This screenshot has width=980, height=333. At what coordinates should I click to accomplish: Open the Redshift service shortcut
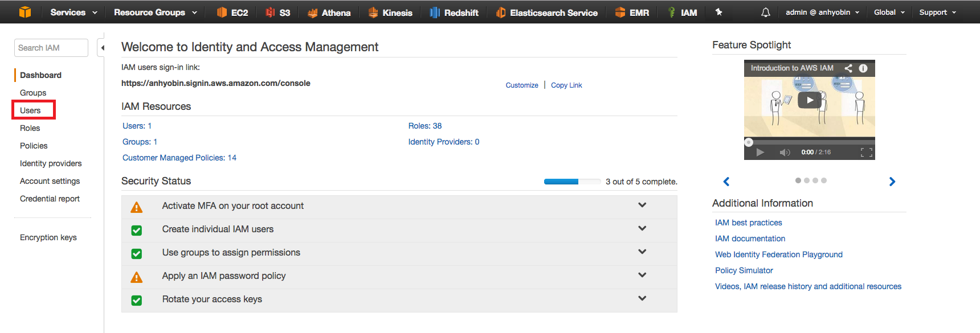tap(454, 13)
